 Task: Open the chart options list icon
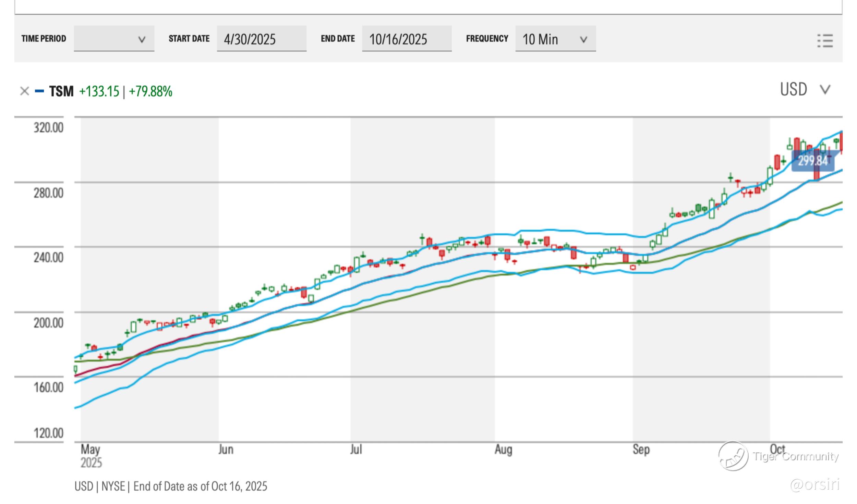[x=825, y=41]
